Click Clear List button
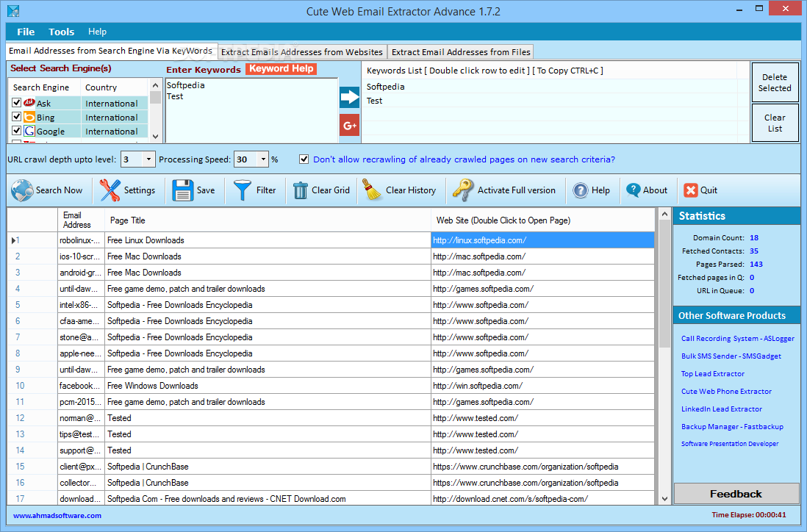 pos(775,123)
